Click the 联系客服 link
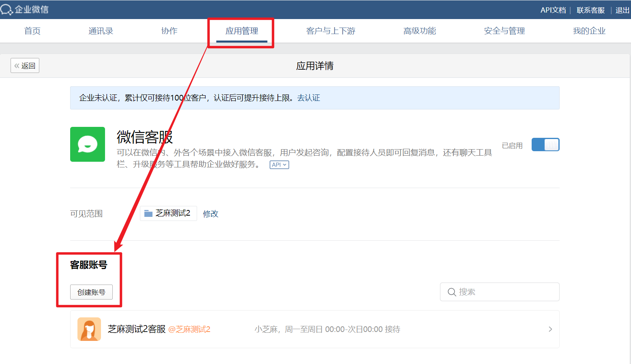Screen dimensions: 631x364 pos(590,10)
